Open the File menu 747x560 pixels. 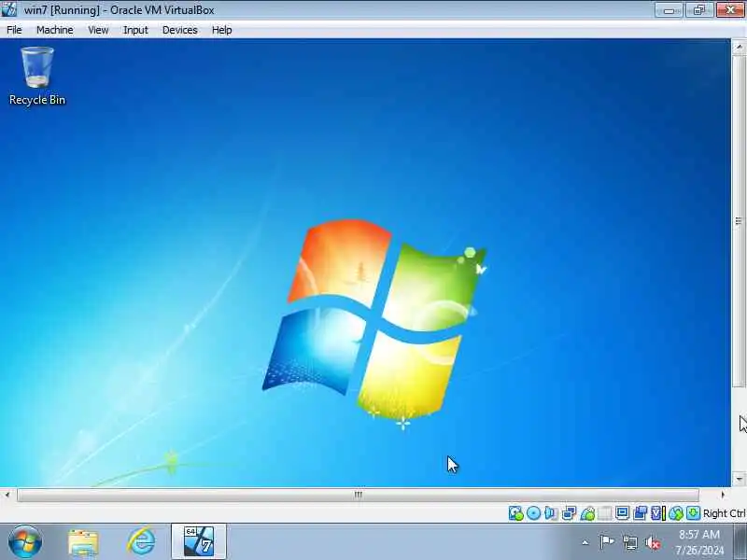click(x=14, y=30)
